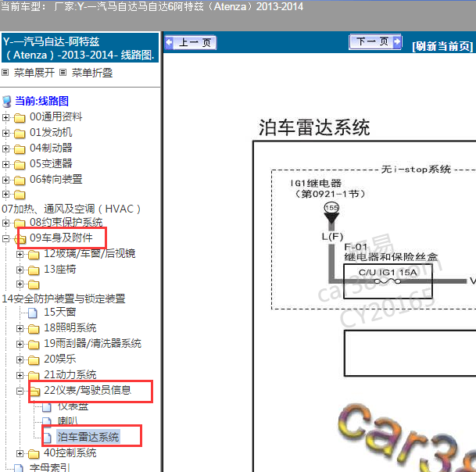Click the folder icon of 19雨刮器/清洗器系统

pyautogui.click(x=34, y=345)
